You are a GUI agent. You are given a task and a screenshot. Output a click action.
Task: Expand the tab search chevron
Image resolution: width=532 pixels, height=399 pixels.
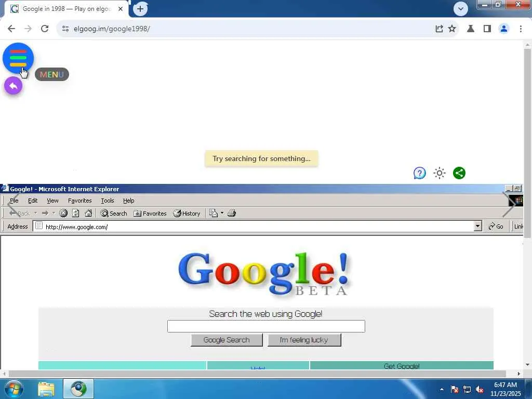pos(461,9)
